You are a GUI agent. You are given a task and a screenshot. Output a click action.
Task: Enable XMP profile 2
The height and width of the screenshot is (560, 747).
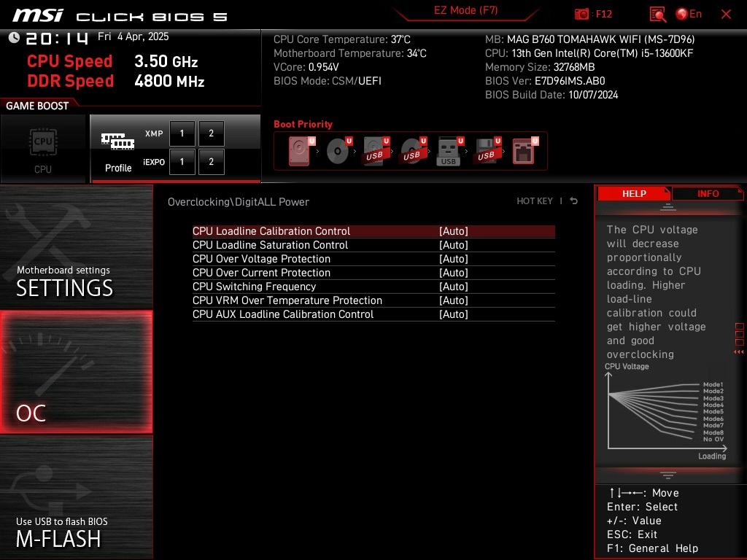pos(211,134)
